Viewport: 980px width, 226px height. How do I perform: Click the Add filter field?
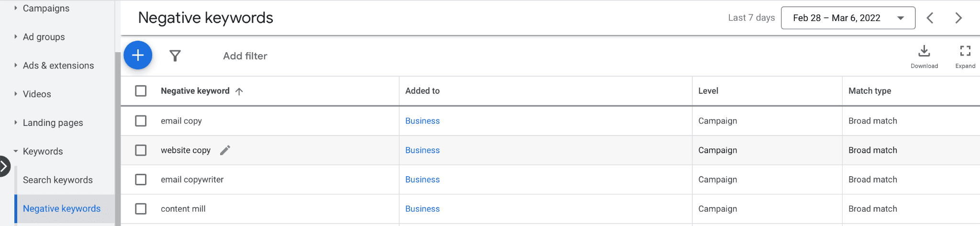click(245, 56)
